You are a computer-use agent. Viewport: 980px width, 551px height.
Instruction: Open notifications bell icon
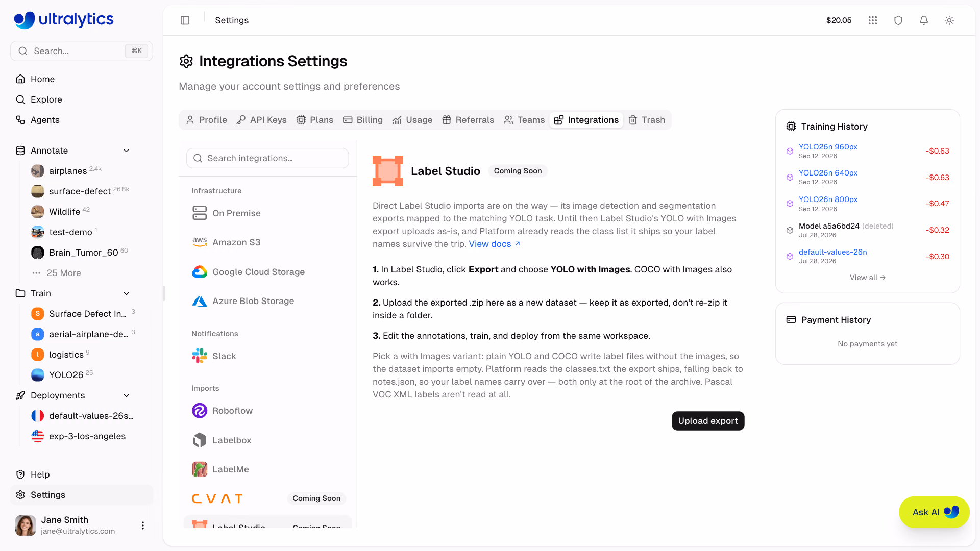coord(924,20)
